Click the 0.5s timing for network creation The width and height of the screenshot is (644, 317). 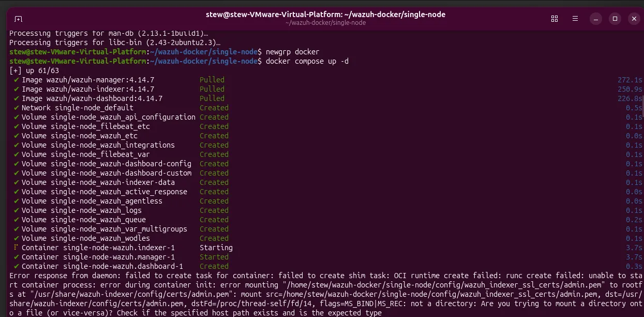tap(634, 108)
